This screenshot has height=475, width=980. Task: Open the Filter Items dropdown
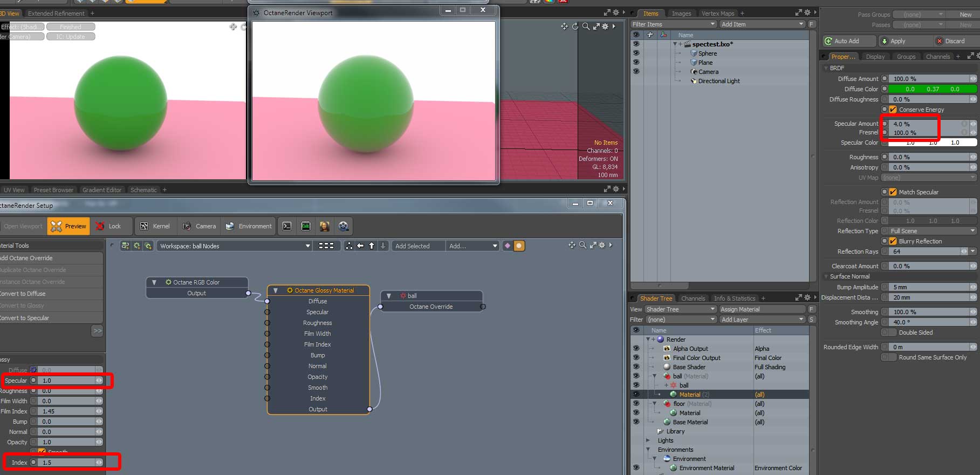[x=674, y=24]
